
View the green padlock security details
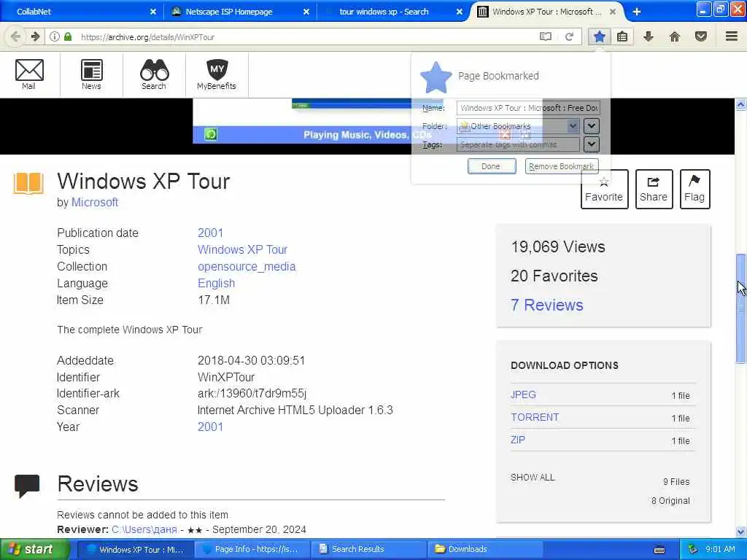coord(68,36)
